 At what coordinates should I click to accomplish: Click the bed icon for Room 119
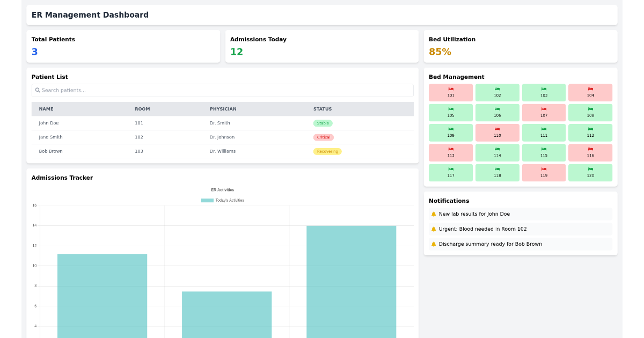click(x=544, y=170)
